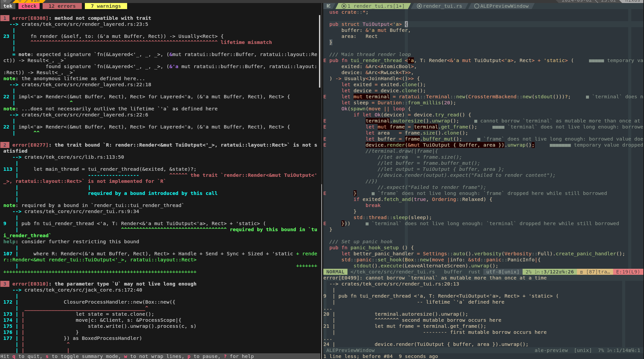Click line number 107 in bacon output
The width and height of the screenshot is (644, 359).
tap(8, 254)
